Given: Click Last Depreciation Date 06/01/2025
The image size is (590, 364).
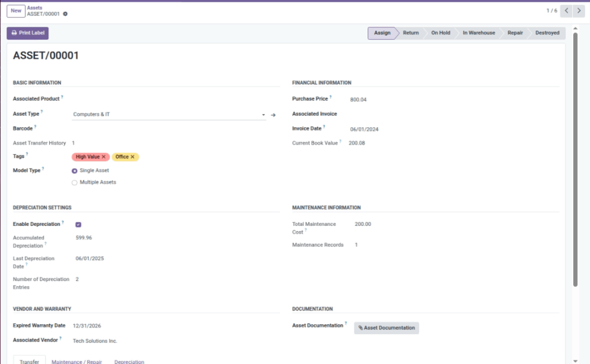Looking at the screenshot, I should [x=89, y=259].
